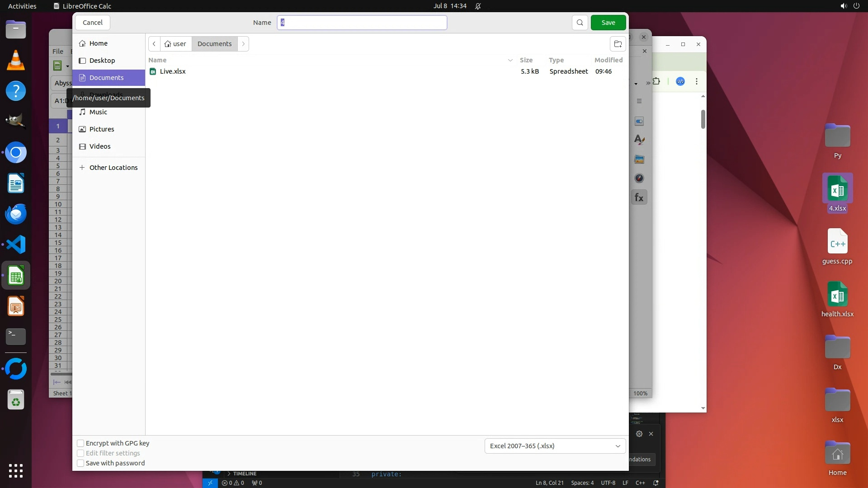868x488 pixels.
Task: Click the Live.xlsx spreadsheet file icon
Action: pyautogui.click(x=153, y=71)
